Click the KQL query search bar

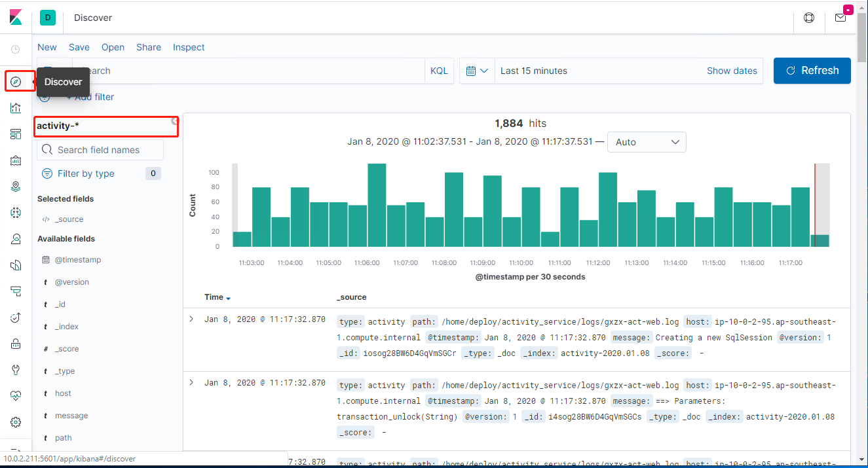tap(249, 71)
